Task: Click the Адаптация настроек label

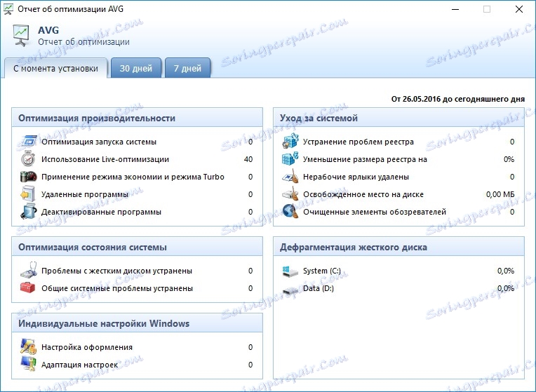Action: pos(79,365)
